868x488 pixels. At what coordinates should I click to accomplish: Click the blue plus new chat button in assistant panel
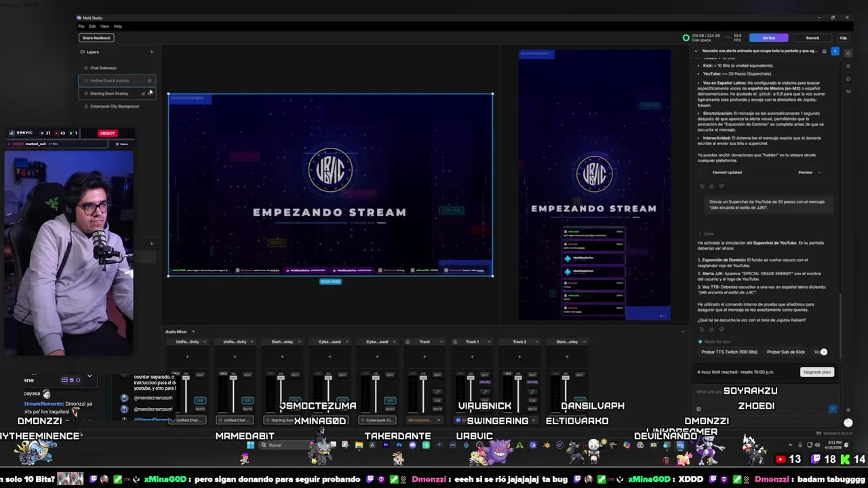835,51
